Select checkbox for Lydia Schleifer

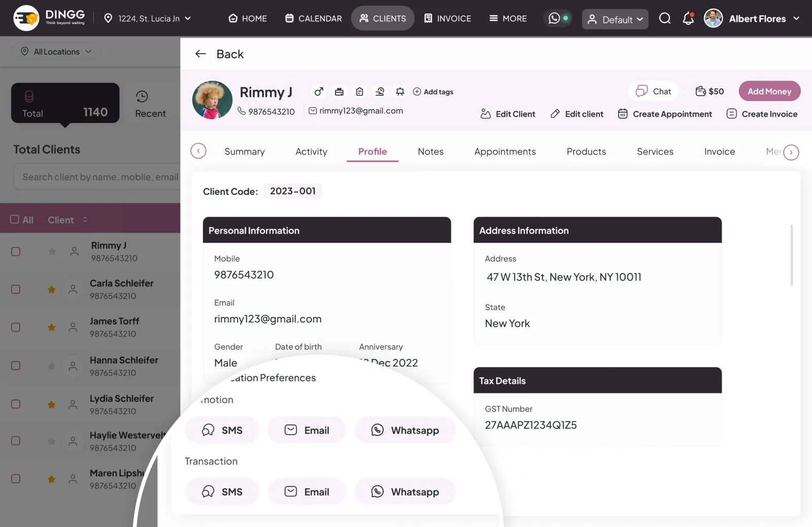[x=16, y=404]
